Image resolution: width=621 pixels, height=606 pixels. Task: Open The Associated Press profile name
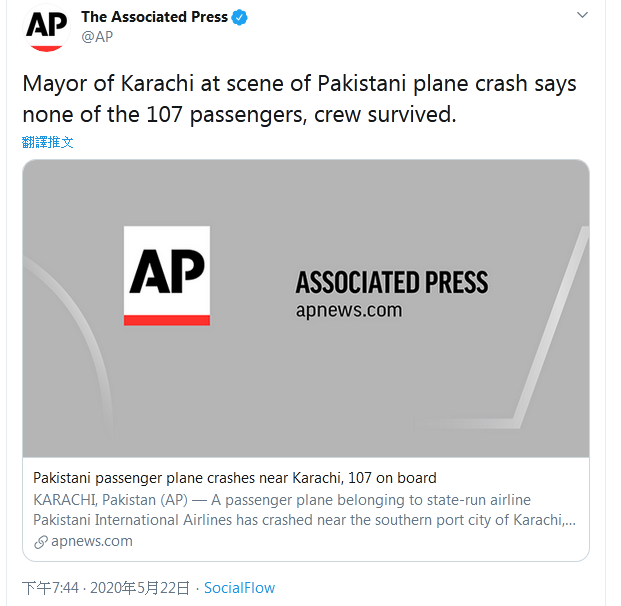point(154,17)
